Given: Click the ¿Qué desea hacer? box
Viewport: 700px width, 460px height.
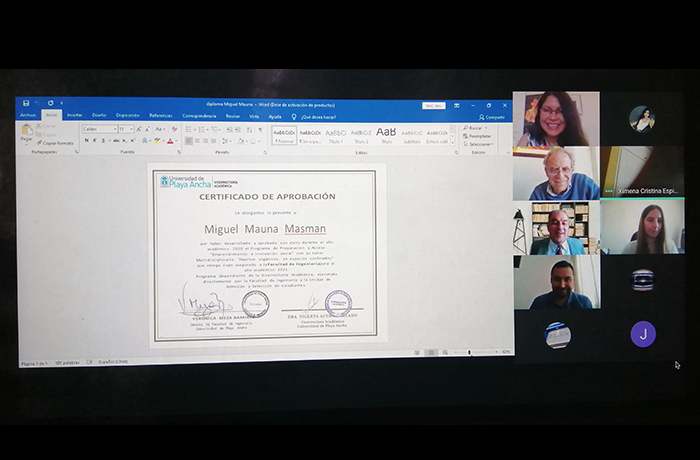Looking at the screenshot, I should point(322,116).
